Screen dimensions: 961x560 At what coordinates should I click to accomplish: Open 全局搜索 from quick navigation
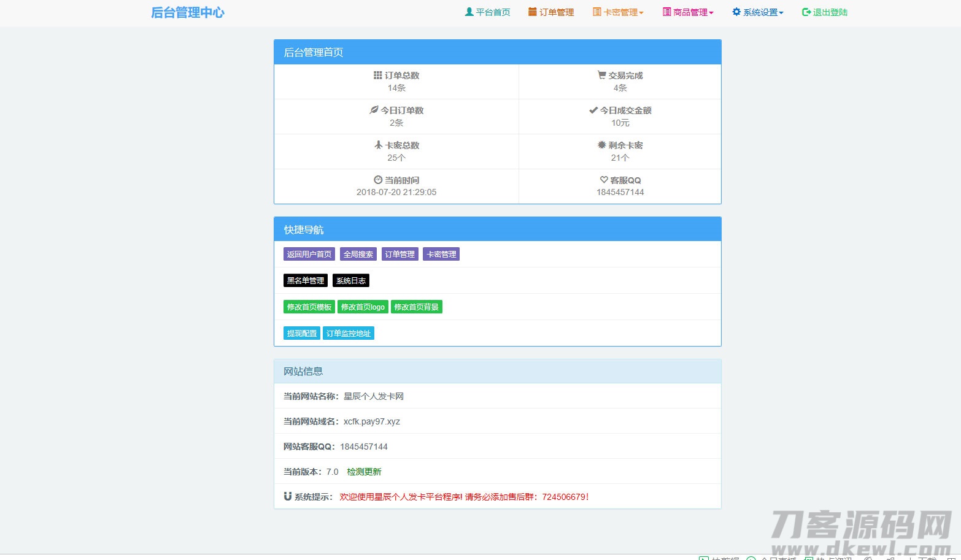[x=358, y=253]
